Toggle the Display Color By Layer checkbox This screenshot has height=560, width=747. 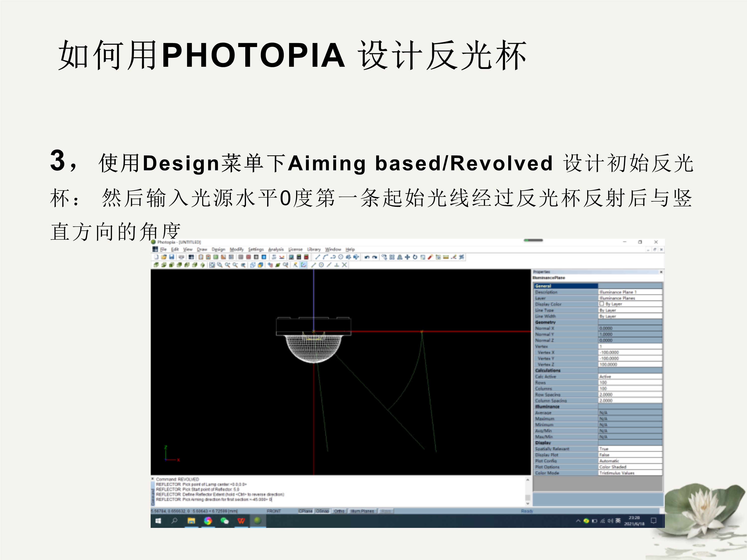(x=601, y=304)
